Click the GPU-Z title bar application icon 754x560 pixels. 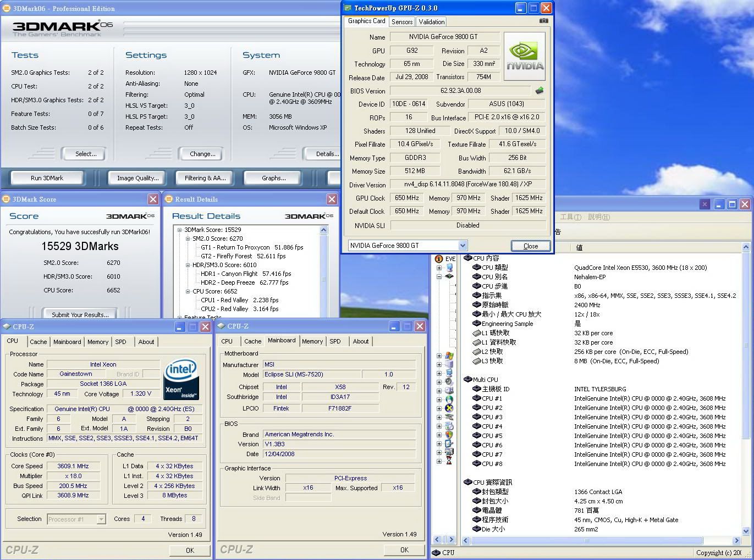pos(348,8)
